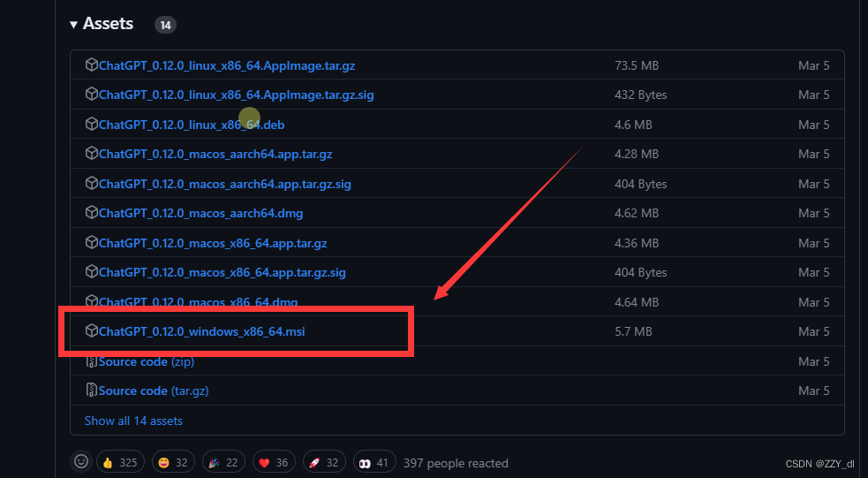
Task: Click Mar 5 date in linux deb row
Action: click(814, 125)
